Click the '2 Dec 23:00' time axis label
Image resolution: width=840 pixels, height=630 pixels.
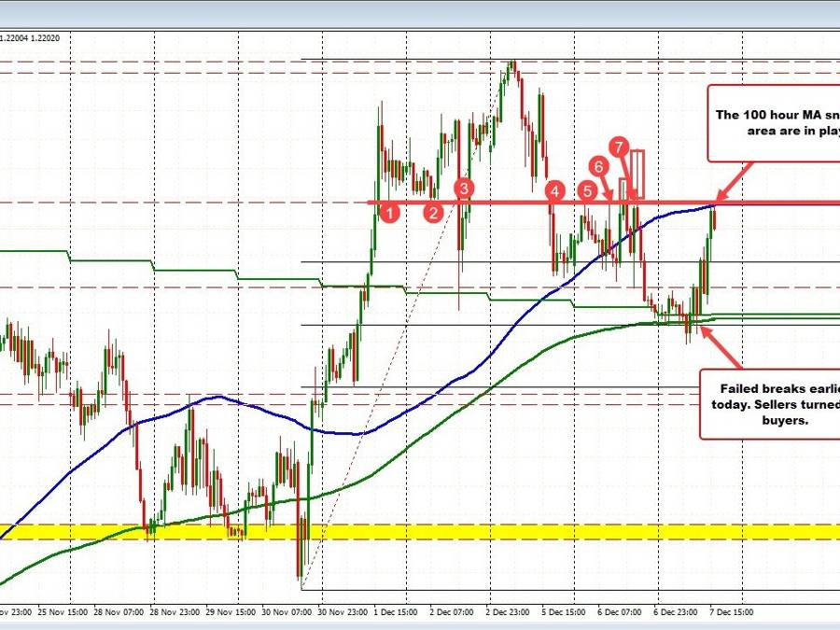(x=507, y=613)
